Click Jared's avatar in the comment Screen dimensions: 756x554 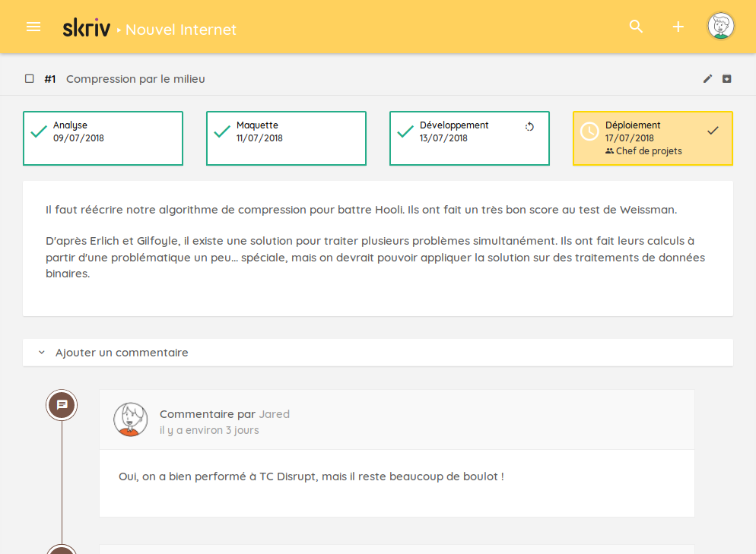[131, 419]
